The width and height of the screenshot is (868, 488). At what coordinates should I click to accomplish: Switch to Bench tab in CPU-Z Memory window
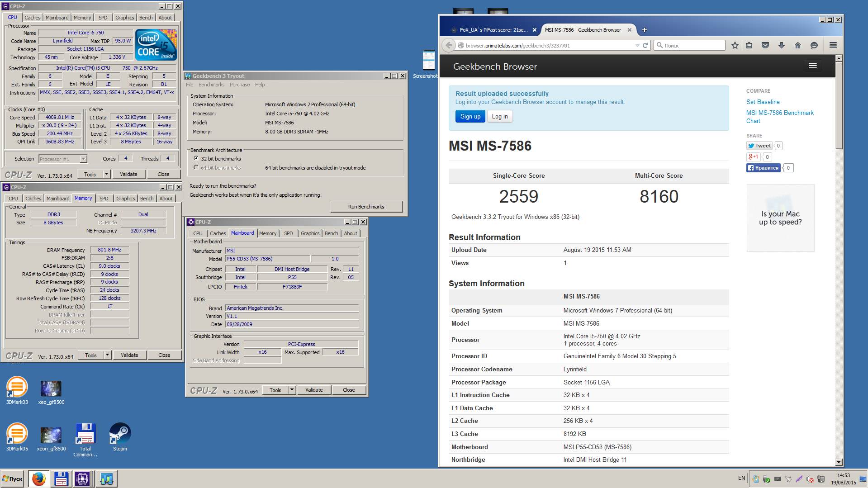(x=147, y=199)
